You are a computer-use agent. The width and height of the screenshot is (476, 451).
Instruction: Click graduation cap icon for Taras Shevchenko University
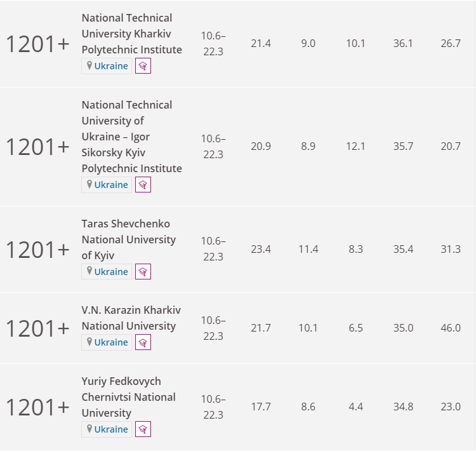(x=143, y=272)
